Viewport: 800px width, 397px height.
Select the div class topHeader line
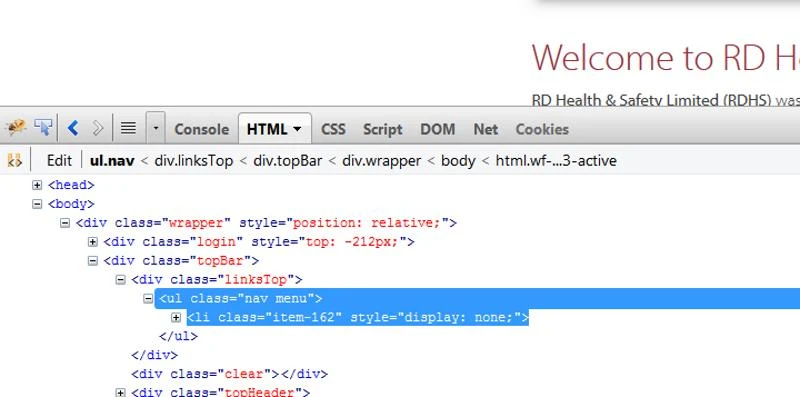[x=220, y=392]
